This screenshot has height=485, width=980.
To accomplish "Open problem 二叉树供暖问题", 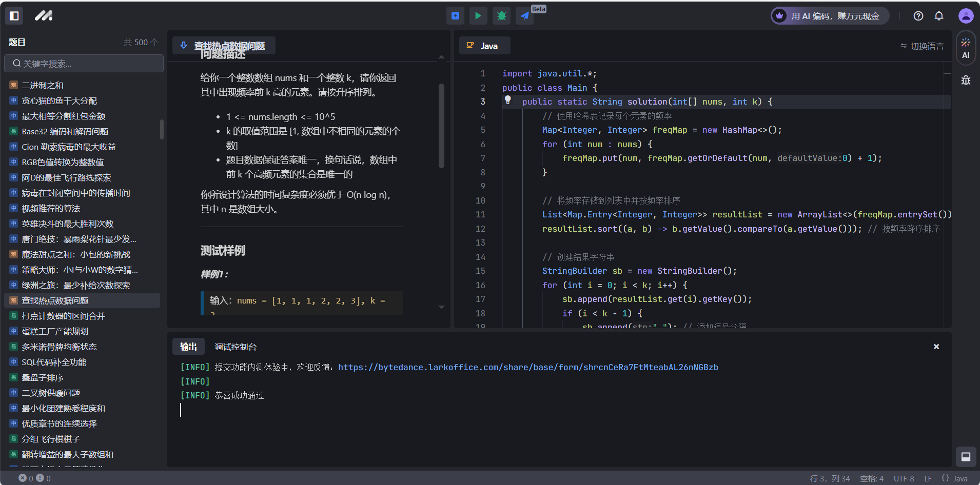I will (82, 393).
